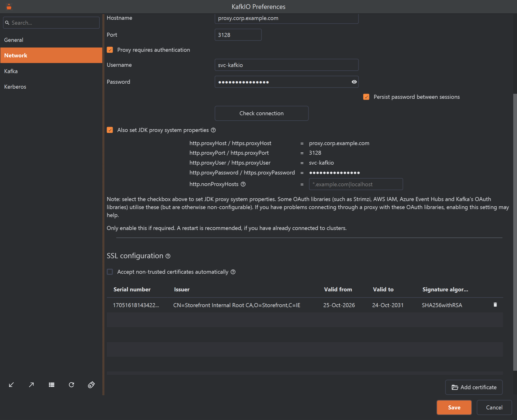The image size is (517, 420).
Task: Click the SHA256withRSA cell
Action: (442, 305)
